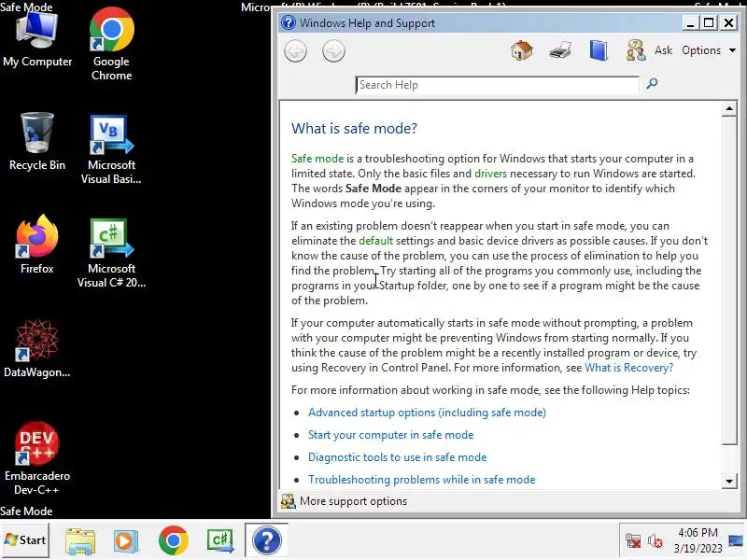Click the muted volume tray icon
The image size is (747, 560).
(655, 541)
